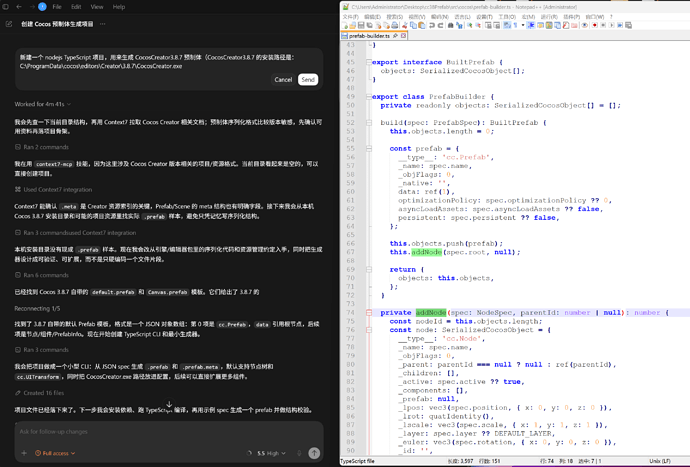Click the plus attach icon in the prompt box

click(24, 453)
